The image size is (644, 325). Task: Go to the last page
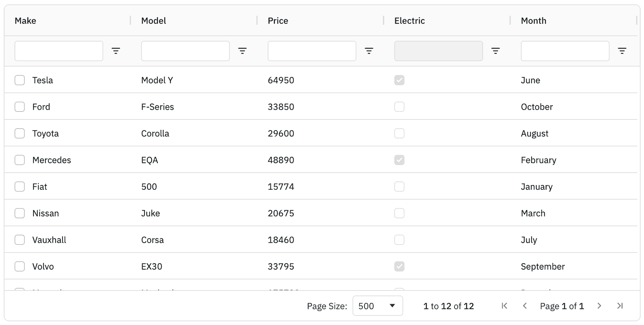[620, 306]
